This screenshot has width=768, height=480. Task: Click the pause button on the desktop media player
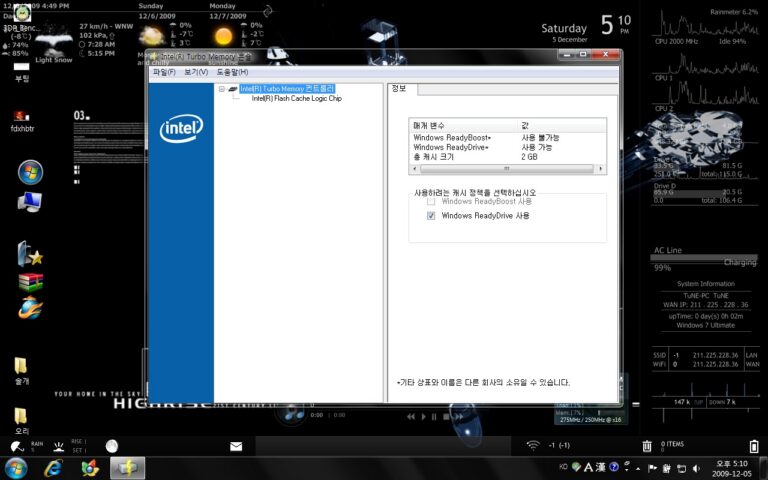pyautogui.click(x=434, y=417)
